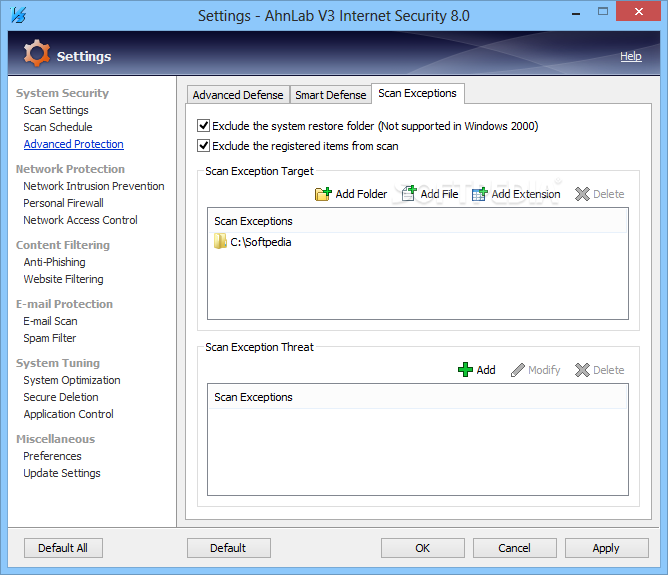Click the Cancel button

point(515,548)
